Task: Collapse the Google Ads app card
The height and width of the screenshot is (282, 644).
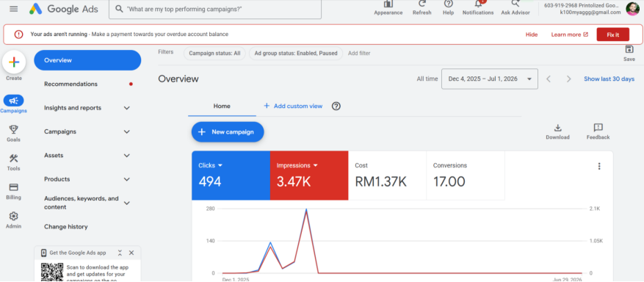Action: pos(120,253)
